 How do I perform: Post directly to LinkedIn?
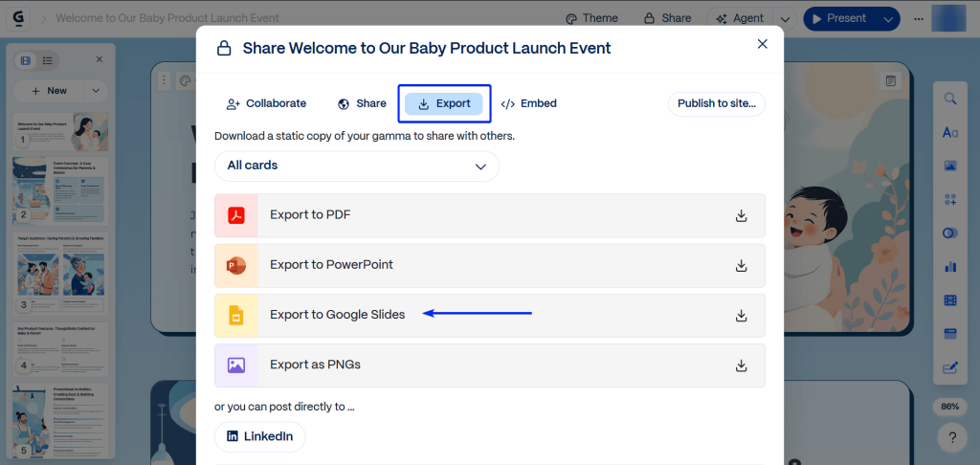(x=259, y=436)
